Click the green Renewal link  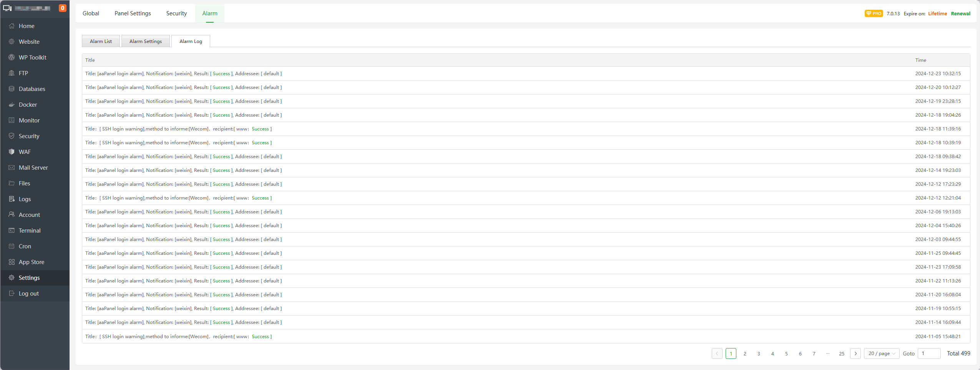click(x=960, y=14)
